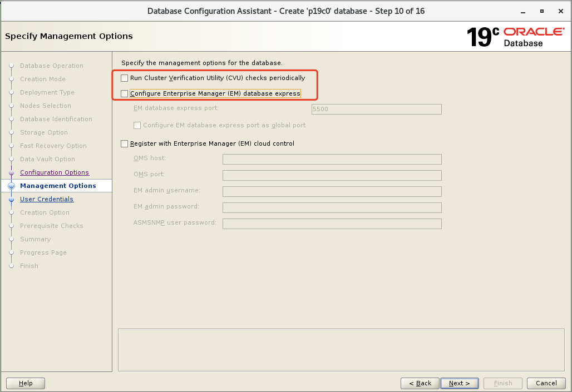This screenshot has height=392, width=572.
Task: Check Register with Enterprise Manager cloud control
Action: (125, 143)
